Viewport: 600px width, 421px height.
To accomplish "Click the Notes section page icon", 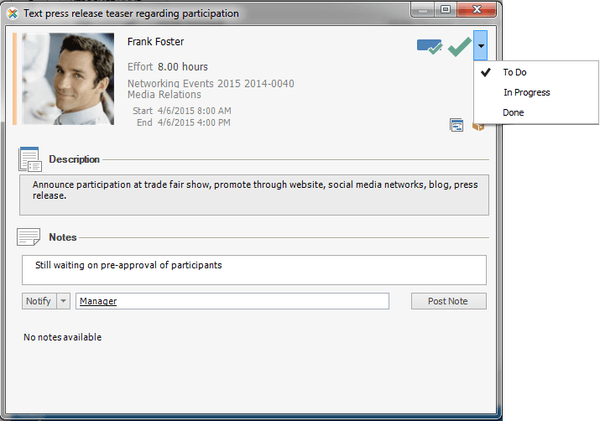I will pyautogui.click(x=28, y=237).
